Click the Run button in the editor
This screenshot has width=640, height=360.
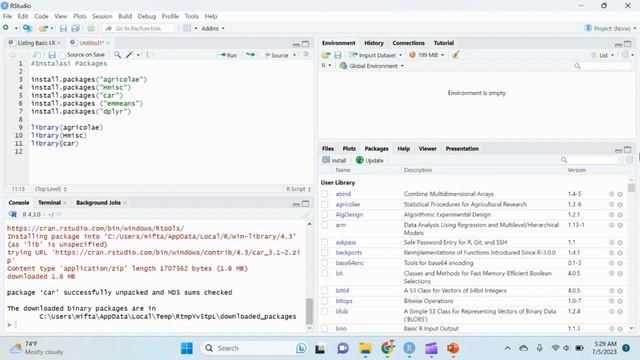(227, 55)
